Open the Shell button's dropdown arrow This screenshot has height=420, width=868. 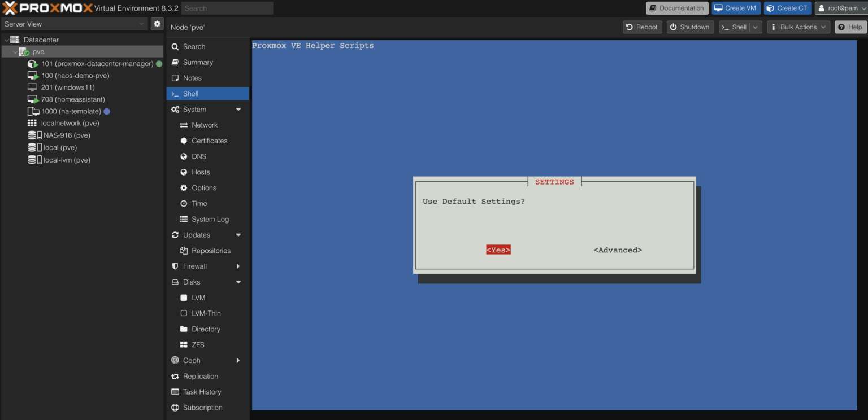click(756, 27)
